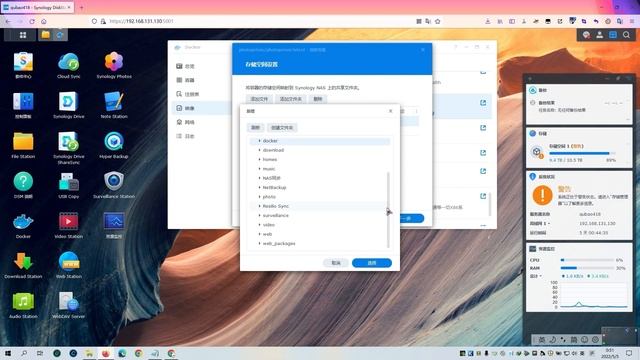Bookmark page with star icon
The image size is (640, 360).
coord(438,21)
